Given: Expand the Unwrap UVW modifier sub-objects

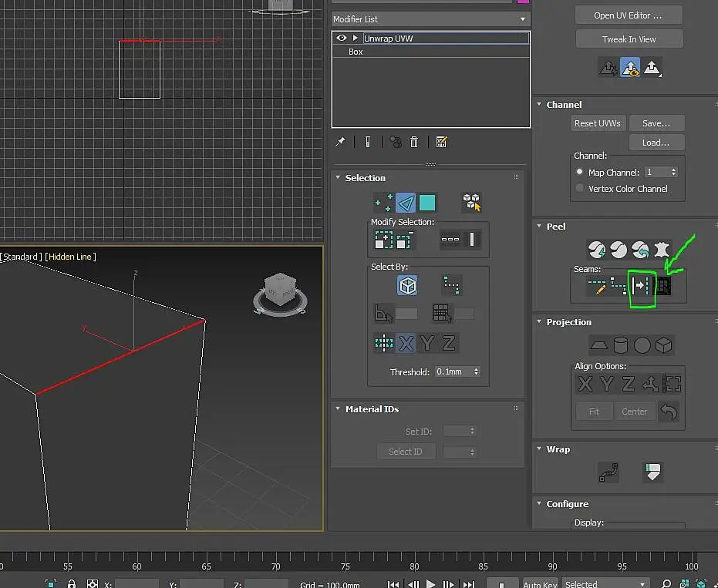Looking at the screenshot, I should (356, 38).
